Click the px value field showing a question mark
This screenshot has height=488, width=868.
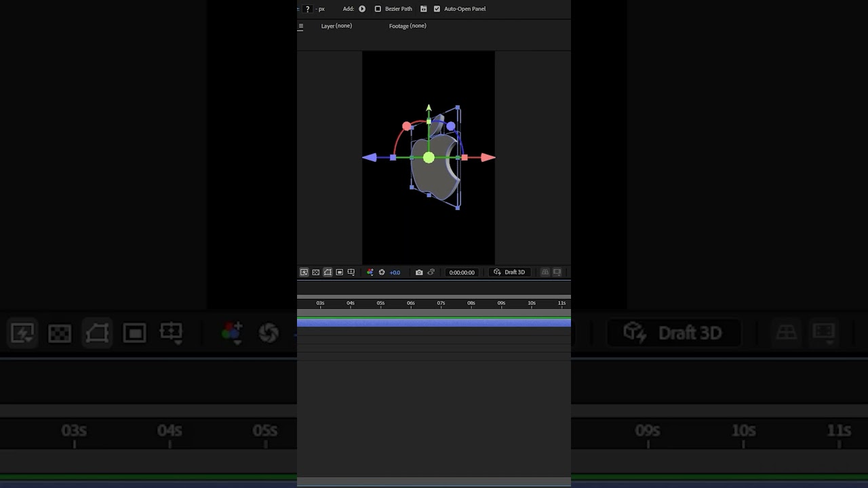coord(308,9)
